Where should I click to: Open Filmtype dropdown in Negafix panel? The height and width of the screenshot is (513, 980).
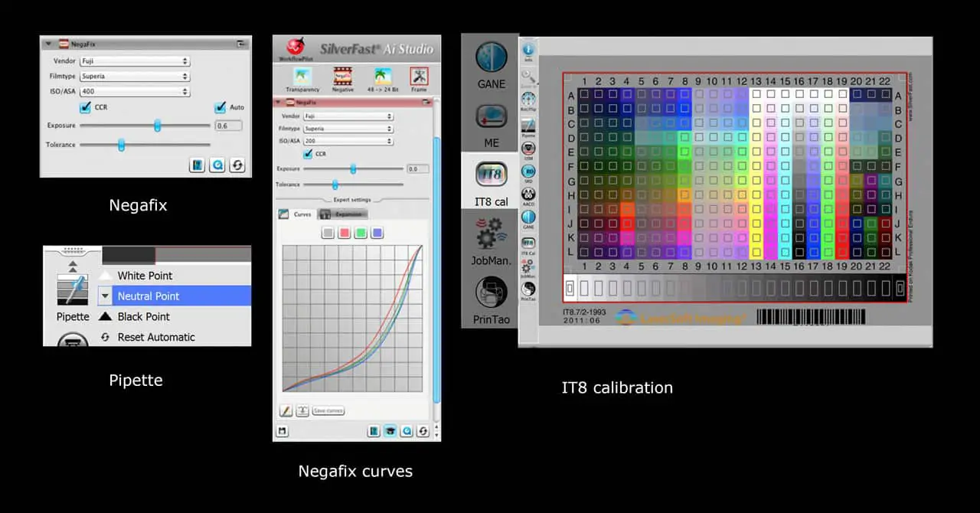[x=135, y=77]
